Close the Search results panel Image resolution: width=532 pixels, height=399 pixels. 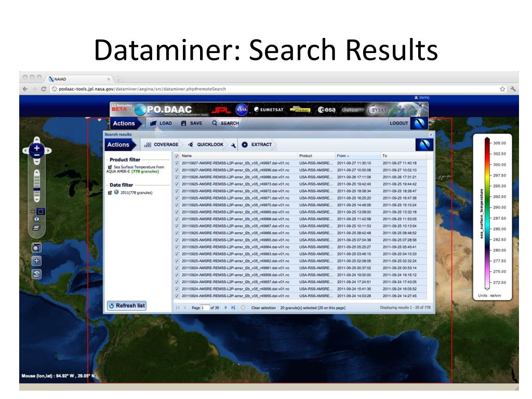pyautogui.click(x=431, y=135)
